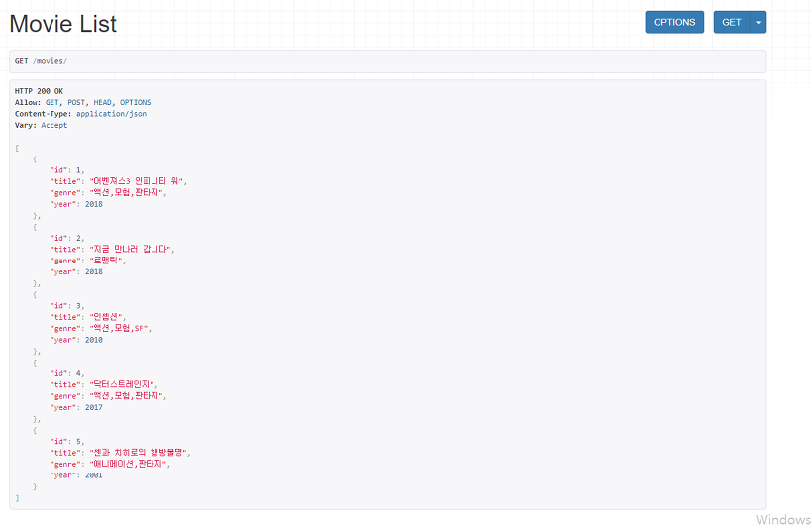Click the title value of movie id 2
This screenshot has width=812, height=525.
[x=130, y=250]
